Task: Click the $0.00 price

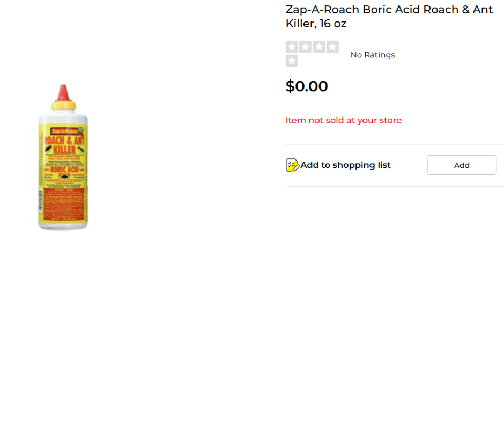Action: pos(307,86)
